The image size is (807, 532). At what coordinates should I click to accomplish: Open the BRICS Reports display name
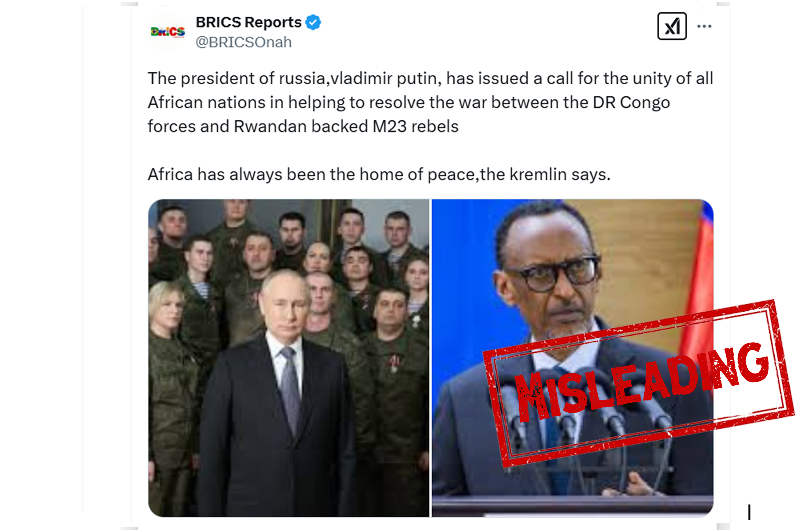point(249,22)
